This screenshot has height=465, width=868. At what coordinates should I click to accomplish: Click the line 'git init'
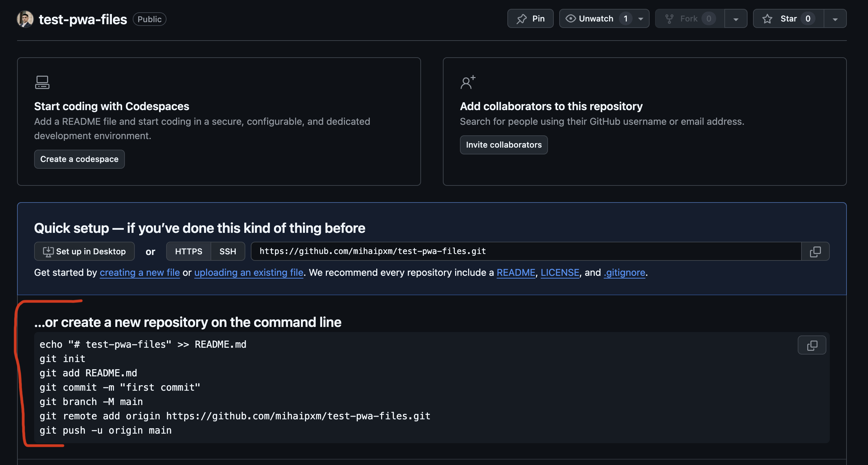62,359
